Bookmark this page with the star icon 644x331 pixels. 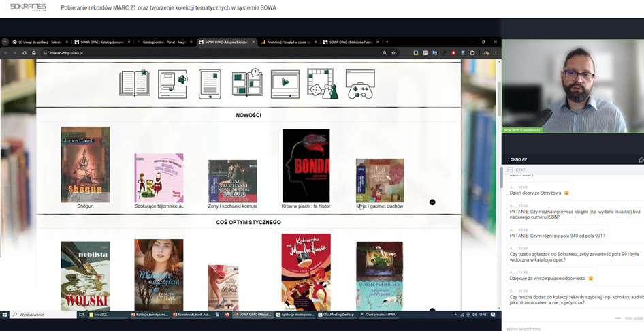click(393, 53)
